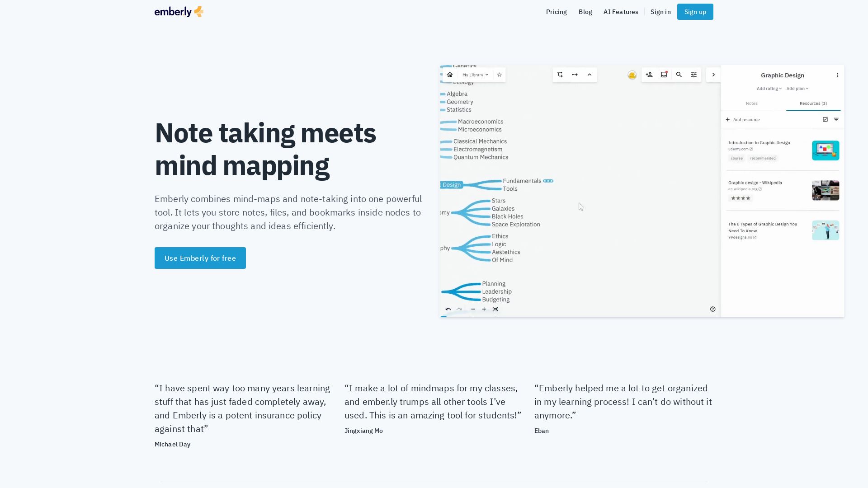Switch to the Notes tab
Viewport: 868px width, 488px height.
(752, 103)
